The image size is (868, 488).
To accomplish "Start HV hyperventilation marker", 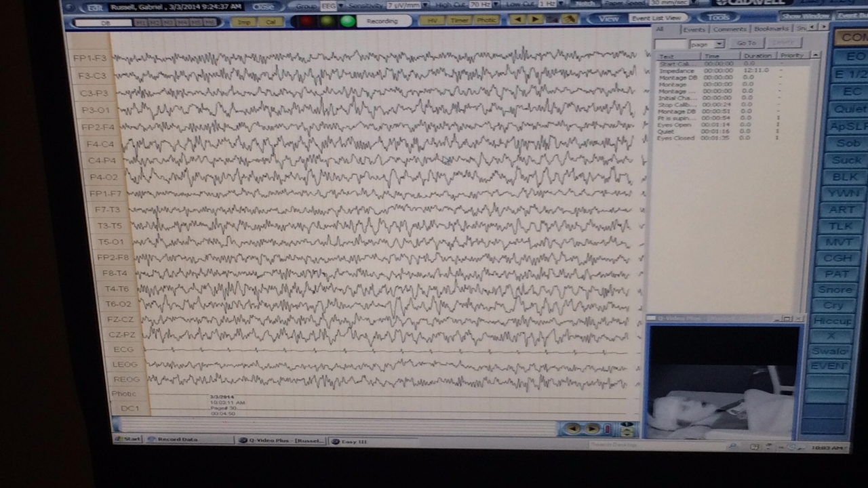I will (x=431, y=20).
